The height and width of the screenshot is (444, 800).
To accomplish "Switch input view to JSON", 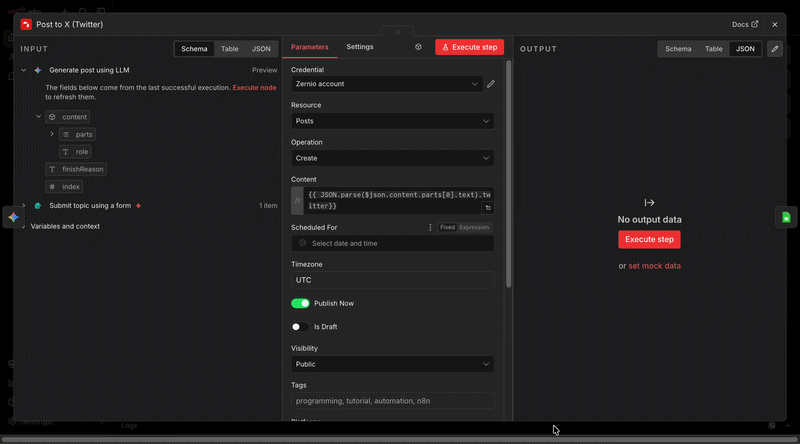I will tap(261, 49).
